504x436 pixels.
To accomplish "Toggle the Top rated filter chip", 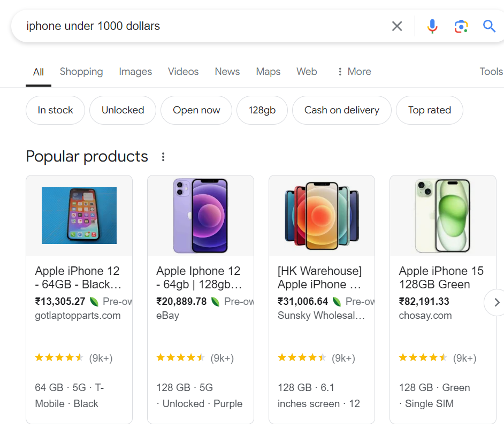I will (x=429, y=110).
